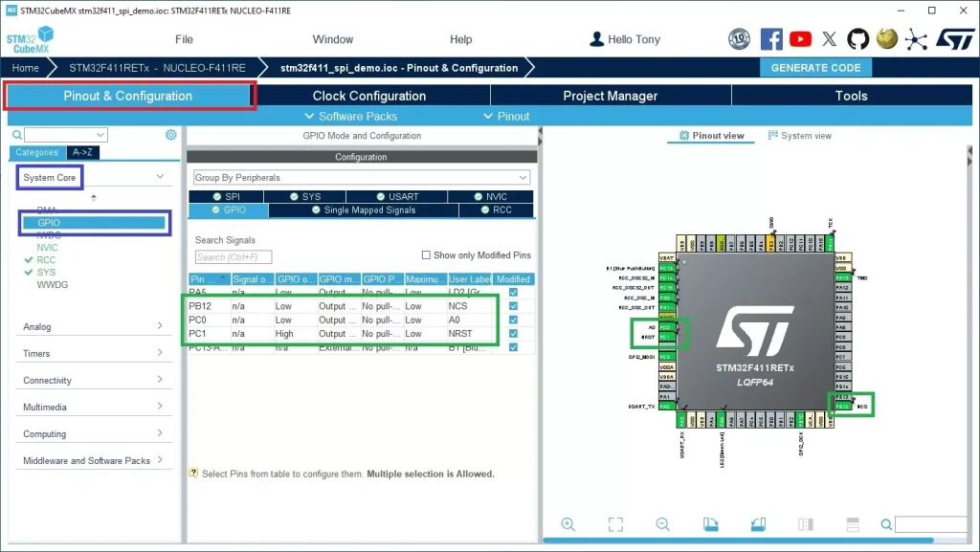Toggle Modified checkbox for PC1 row
Image resolution: width=980 pixels, height=552 pixels.
coord(514,334)
